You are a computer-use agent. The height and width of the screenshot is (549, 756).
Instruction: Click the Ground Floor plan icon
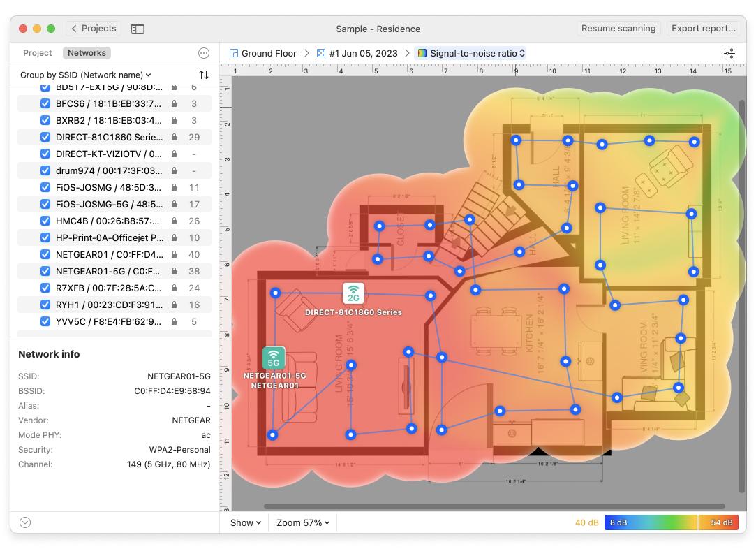234,54
